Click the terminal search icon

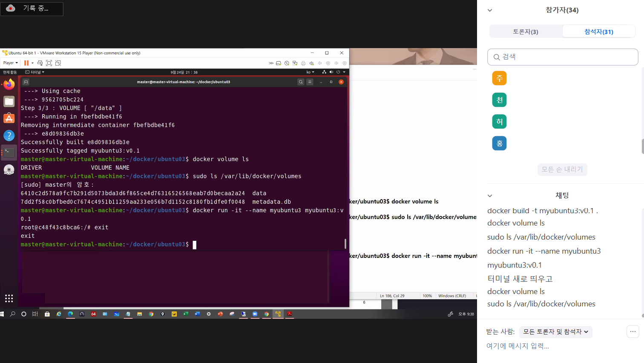click(x=301, y=82)
